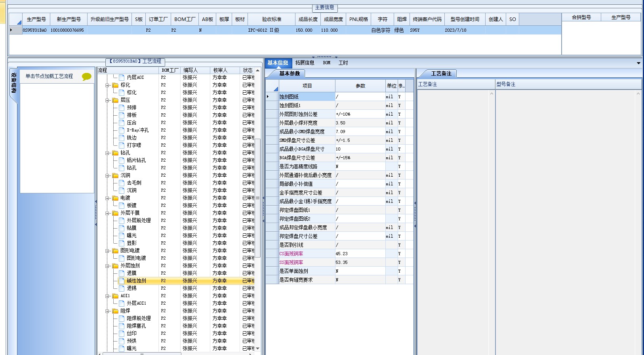This screenshot has width=644, height=355.
Task: Click the 铣边 document icon
Action: coord(122,137)
